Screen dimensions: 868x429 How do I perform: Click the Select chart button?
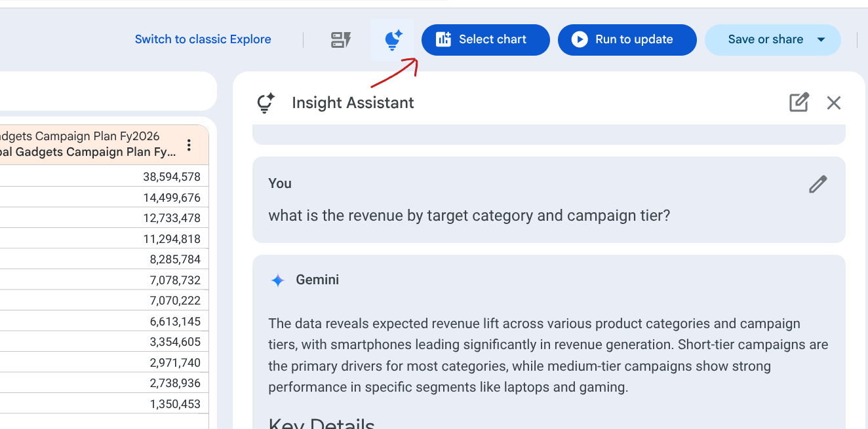pos(485,40)
